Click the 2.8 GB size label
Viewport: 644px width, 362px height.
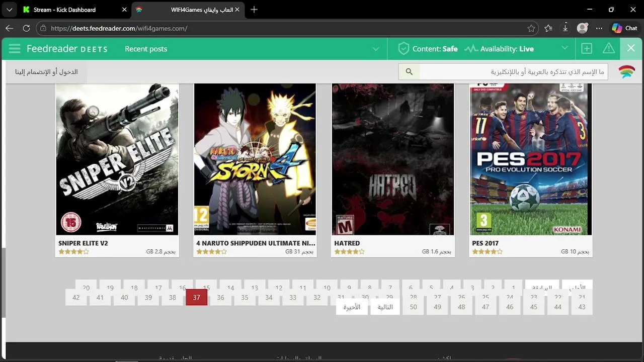tap(161, 251)
